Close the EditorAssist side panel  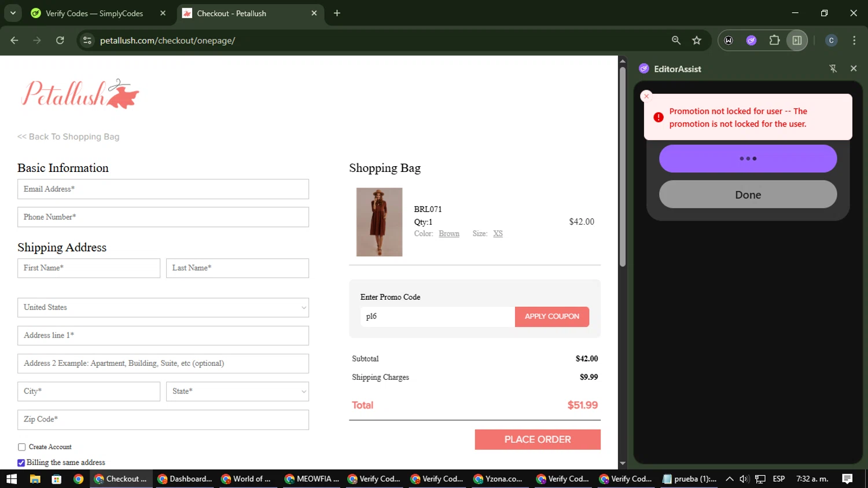point(854,69)
